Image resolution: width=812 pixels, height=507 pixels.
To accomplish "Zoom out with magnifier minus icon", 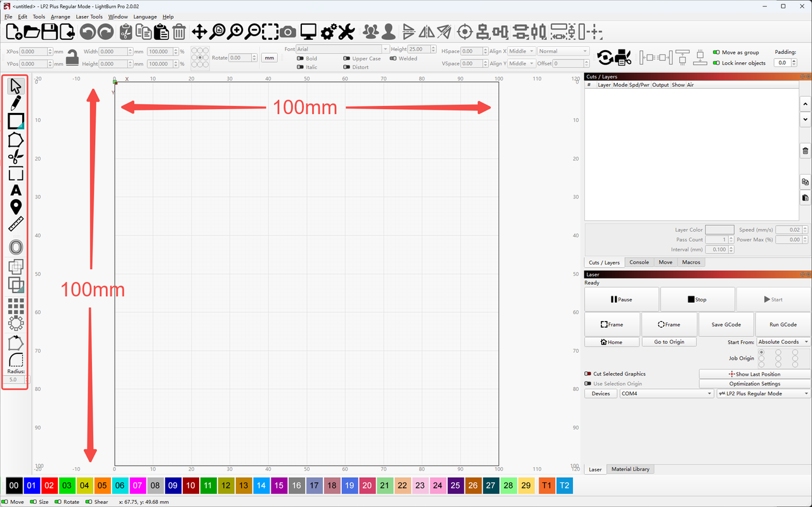I will 253,31.
